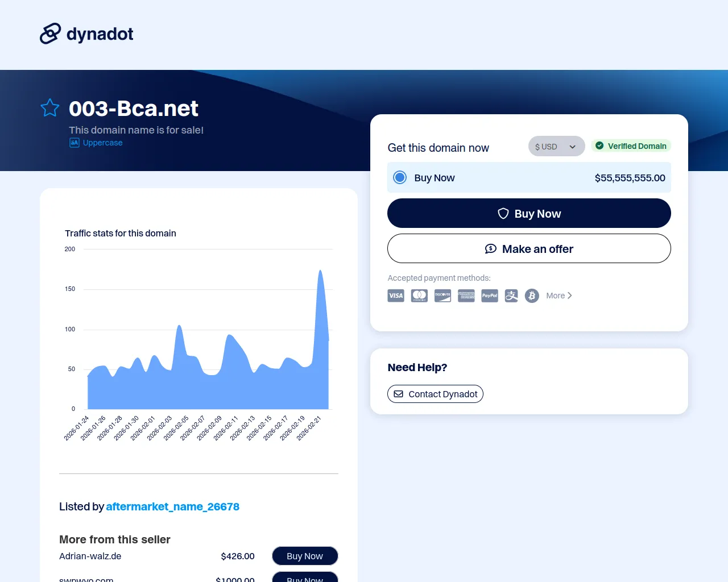Click the PayPal payment icon

coord(490,296)
